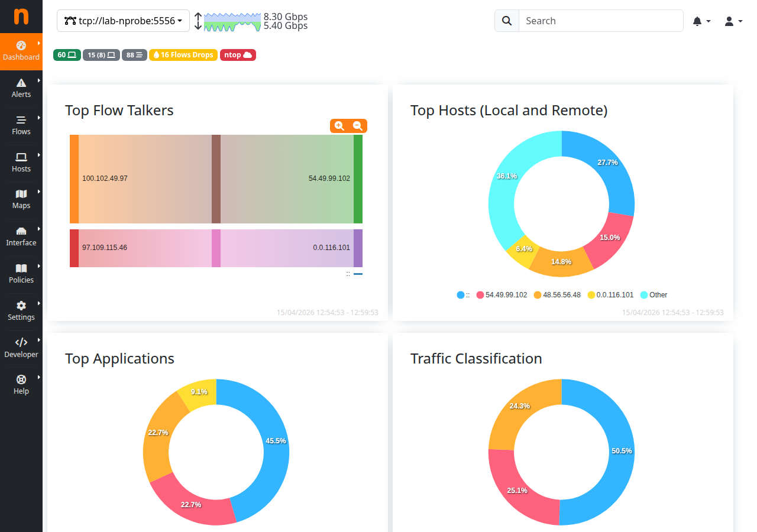
Task: Hide the Other slice via the Top Hosts legend
Action: point(654,294)
